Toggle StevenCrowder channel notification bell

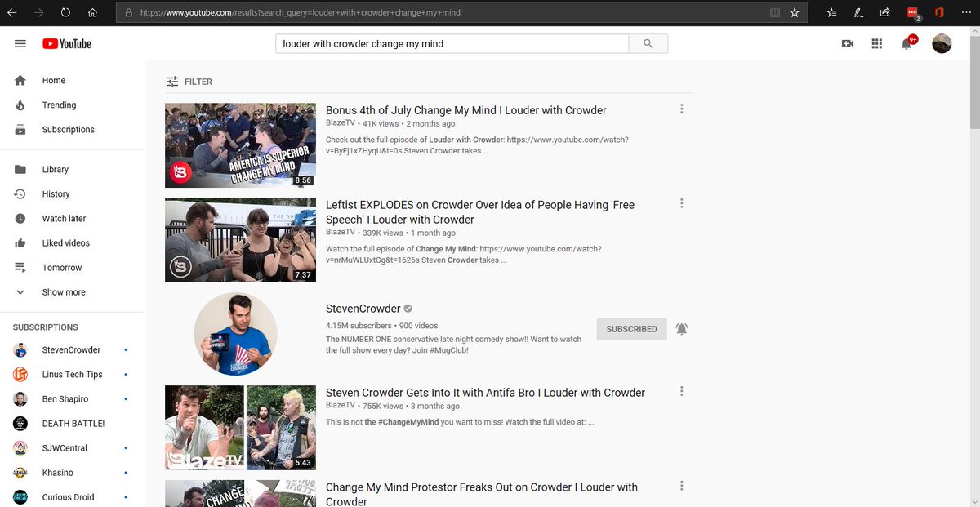click(682, 329)
